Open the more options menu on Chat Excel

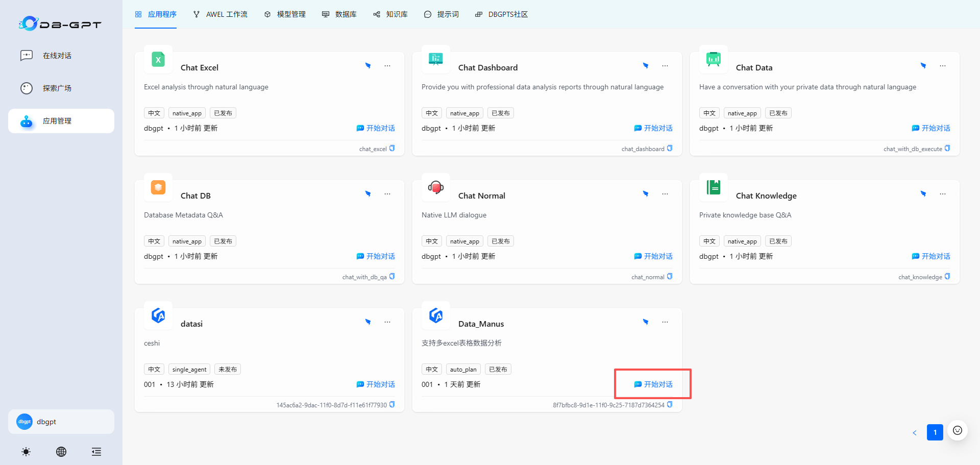[x=387, y=66]
